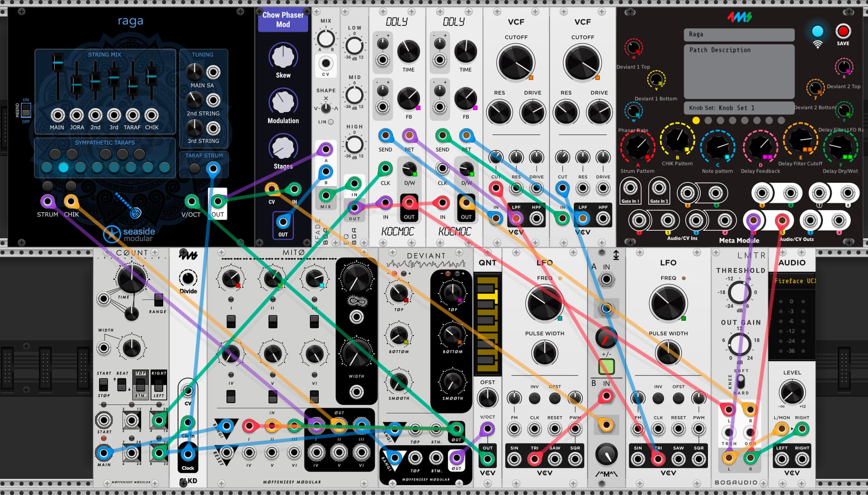
Task: Click the MAIN jack on COUNT
Action: coord(104,452)
